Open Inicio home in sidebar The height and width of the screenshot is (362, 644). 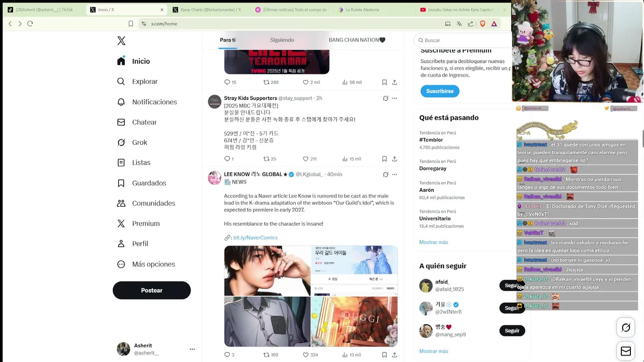point(133,61)
